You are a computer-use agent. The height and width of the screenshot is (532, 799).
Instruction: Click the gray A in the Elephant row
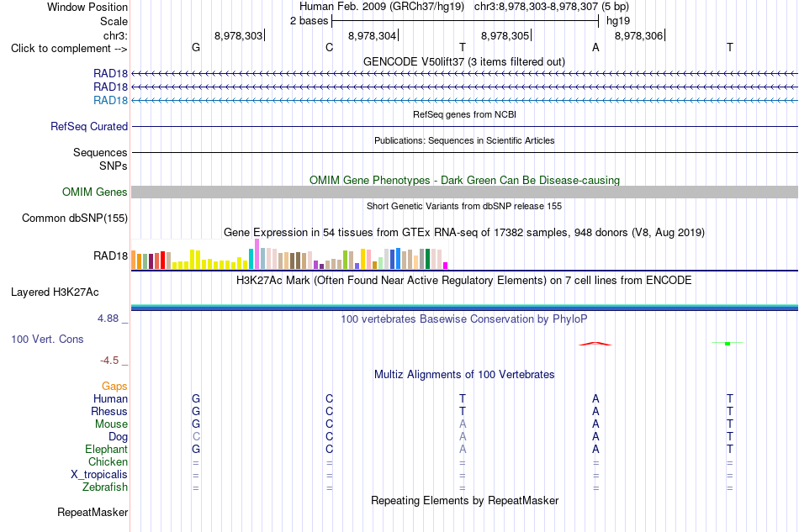463,449
